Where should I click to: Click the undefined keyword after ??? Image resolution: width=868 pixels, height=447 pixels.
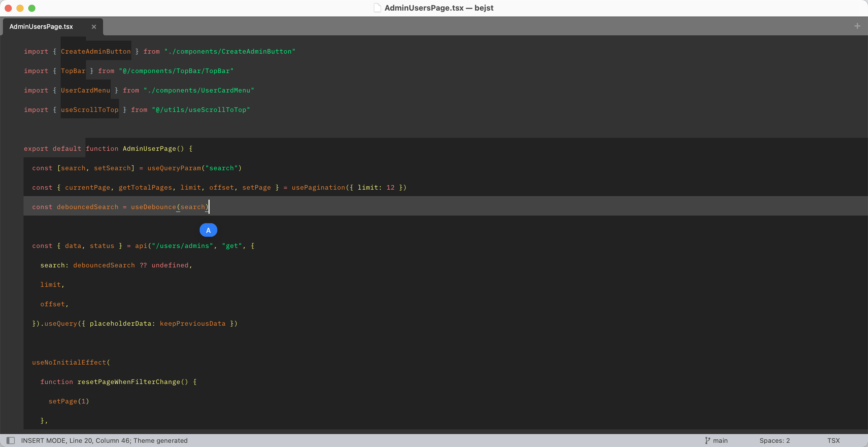[170, 265]
